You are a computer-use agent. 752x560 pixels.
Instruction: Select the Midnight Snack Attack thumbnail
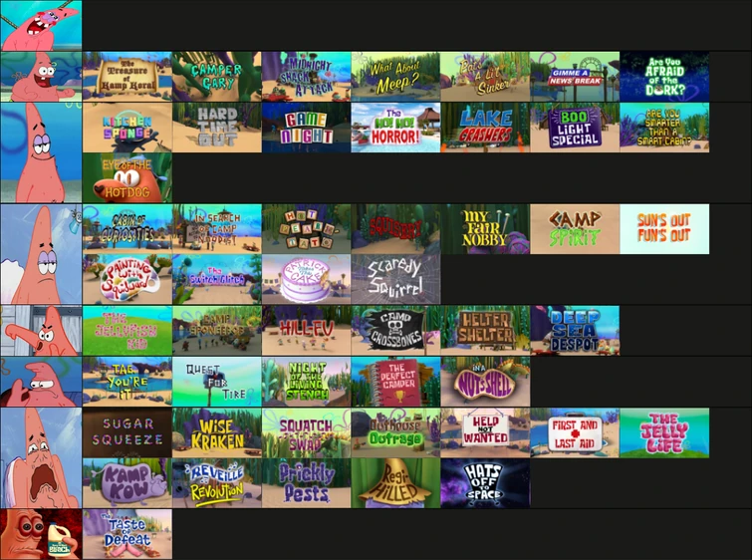point(307,77)
